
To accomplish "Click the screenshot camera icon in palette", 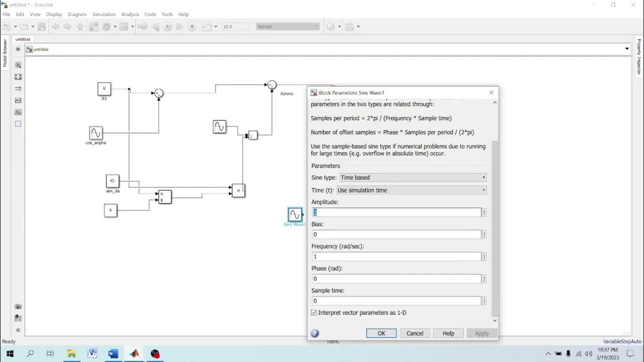I will pos(18,306).
